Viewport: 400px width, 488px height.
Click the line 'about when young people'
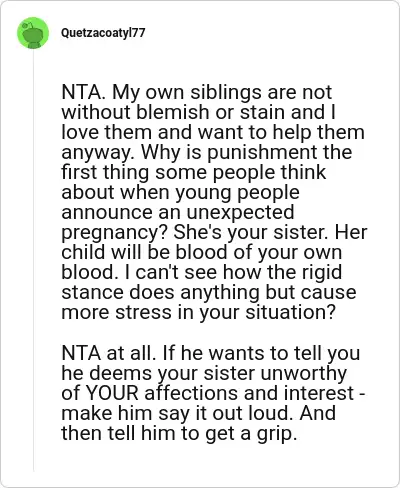pyautogui.click(x=180, y=192)
